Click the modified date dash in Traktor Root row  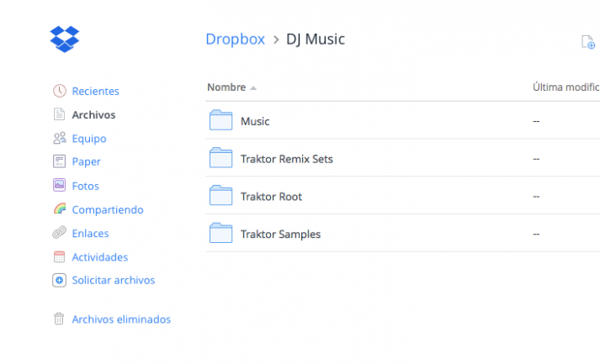coord(536,197)
